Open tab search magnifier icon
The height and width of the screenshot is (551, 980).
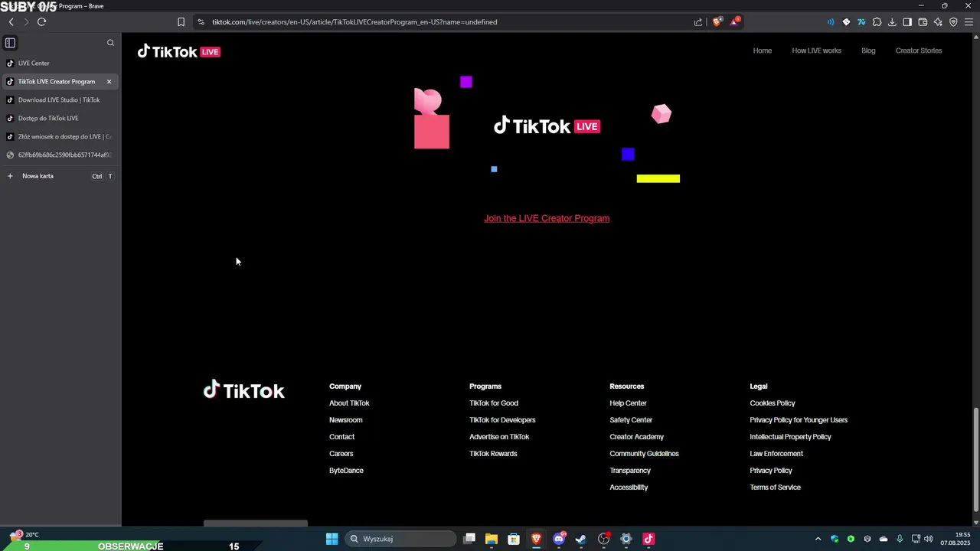pos(110,43)
